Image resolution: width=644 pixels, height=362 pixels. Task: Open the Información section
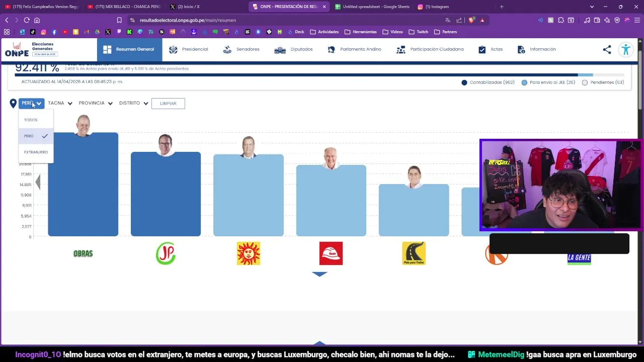tap(536, 49)
